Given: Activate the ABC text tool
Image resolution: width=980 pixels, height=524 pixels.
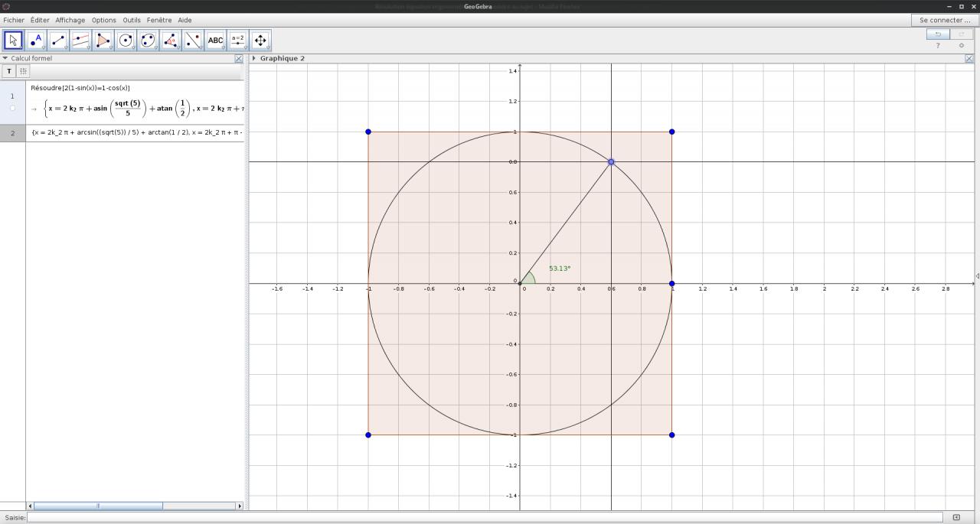Looking at the screenshot, I should (216, 41).
